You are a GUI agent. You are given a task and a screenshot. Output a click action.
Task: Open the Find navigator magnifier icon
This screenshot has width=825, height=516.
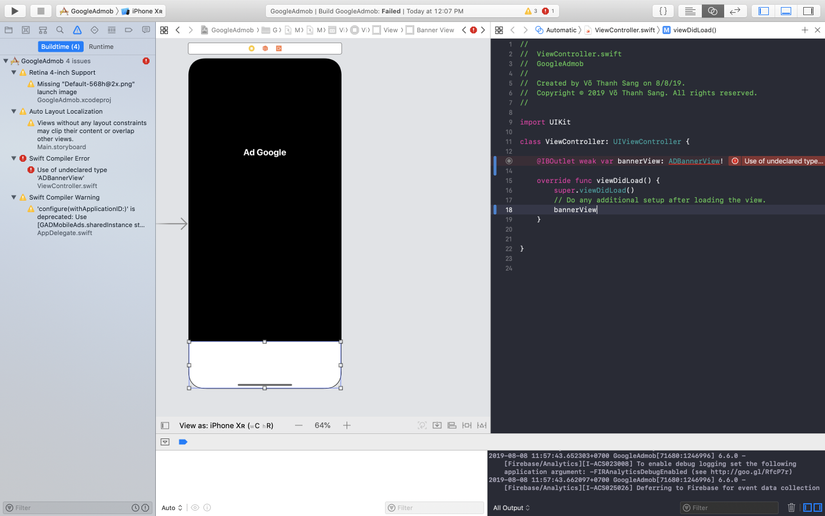(x=60, y=30)
